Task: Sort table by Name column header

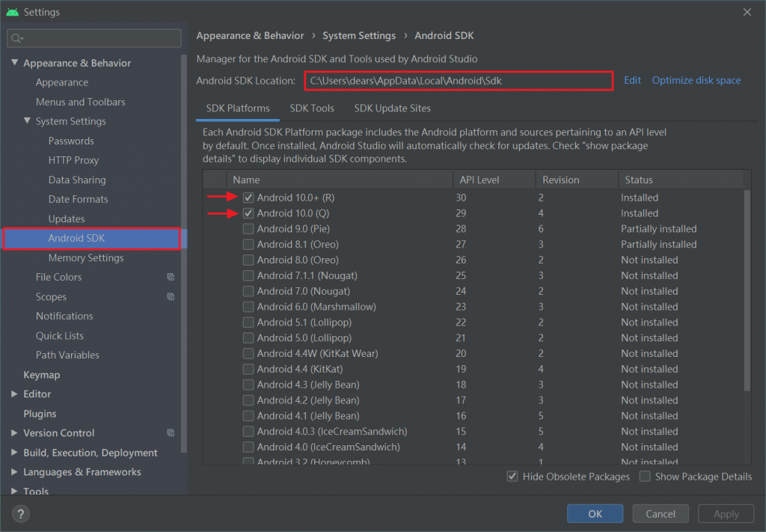Action: [340, 180]
